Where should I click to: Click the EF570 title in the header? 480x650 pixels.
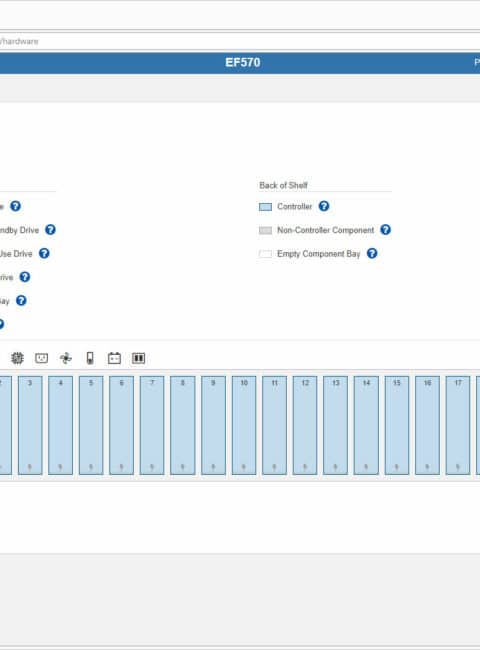(243, 63)
